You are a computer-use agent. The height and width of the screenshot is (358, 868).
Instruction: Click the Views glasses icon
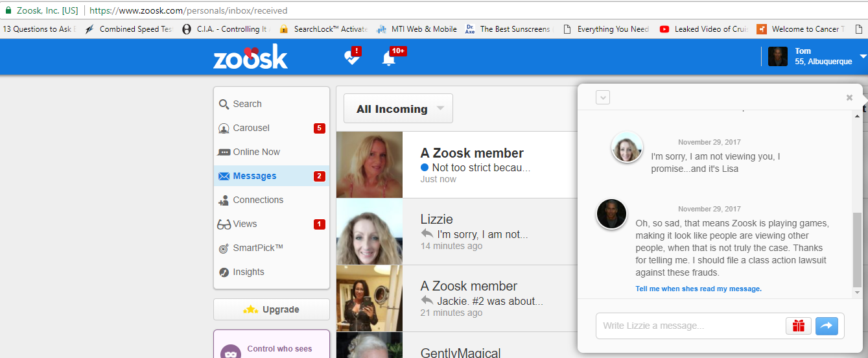[224, 224]
